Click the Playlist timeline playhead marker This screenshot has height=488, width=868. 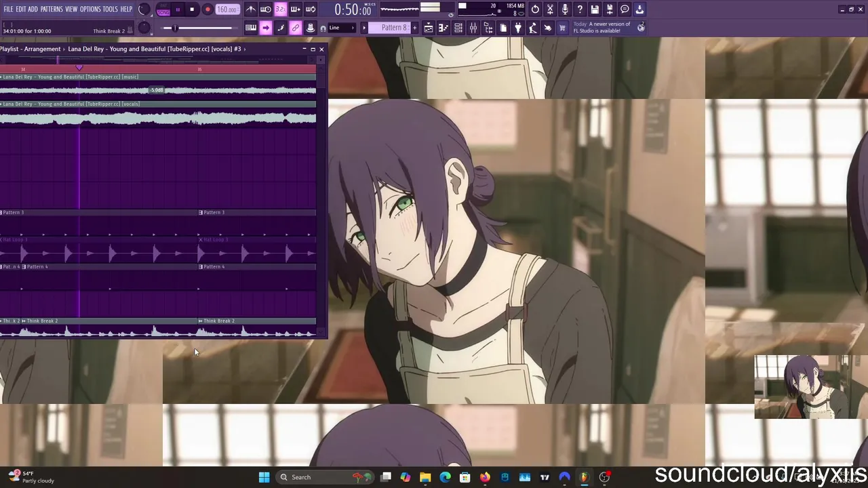click(79, 68)
